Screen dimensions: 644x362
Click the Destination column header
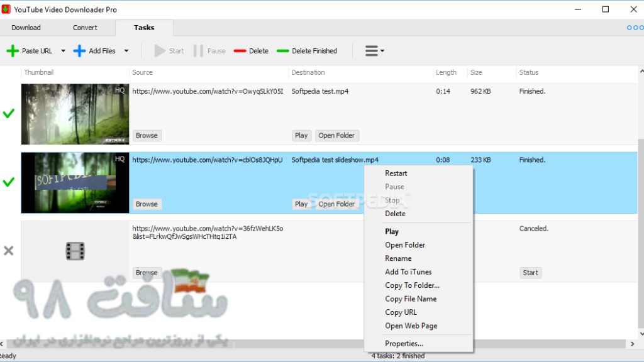(x=308, y=72)
